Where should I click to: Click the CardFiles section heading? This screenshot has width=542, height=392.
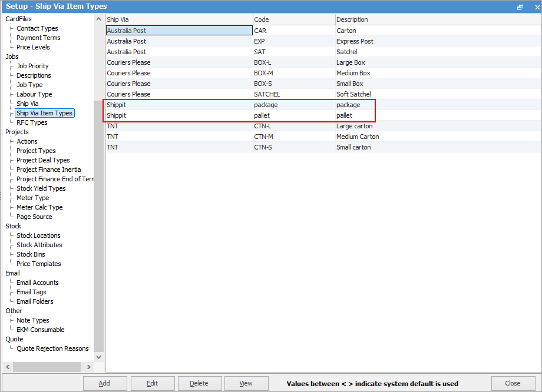(18, 19)
